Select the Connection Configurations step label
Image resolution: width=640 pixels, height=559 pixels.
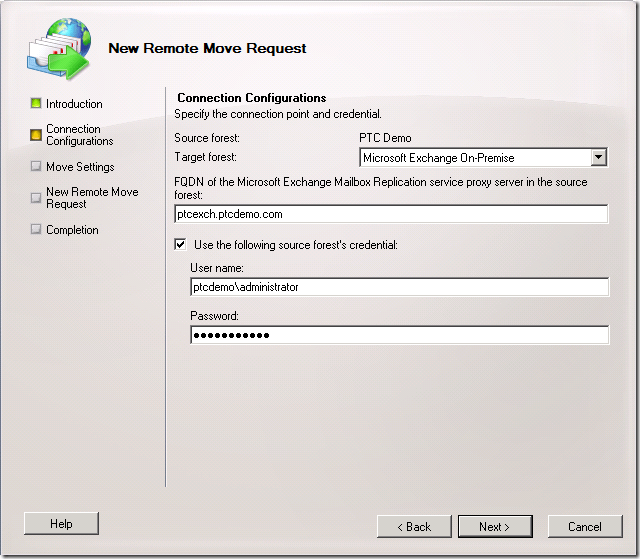(80, 135)
